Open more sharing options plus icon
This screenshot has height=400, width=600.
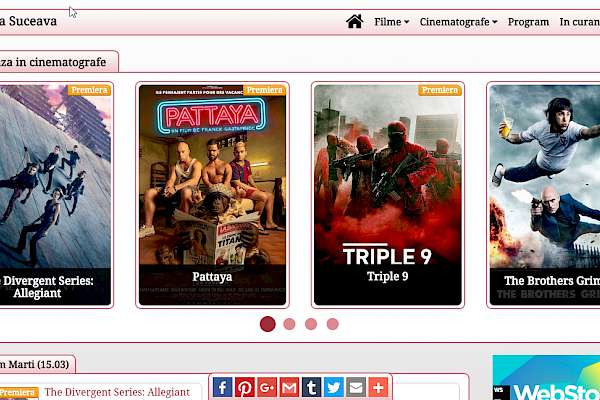[x=377, y=388]
